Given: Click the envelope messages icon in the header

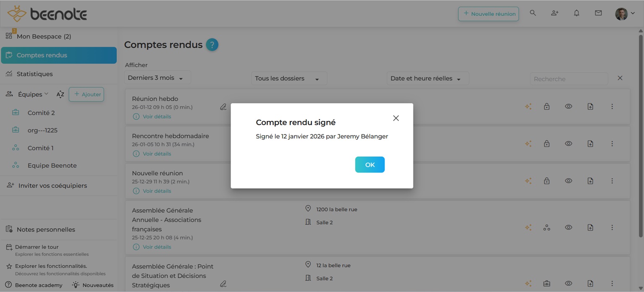Looking at the screenshot, I should tap(598, 13).
